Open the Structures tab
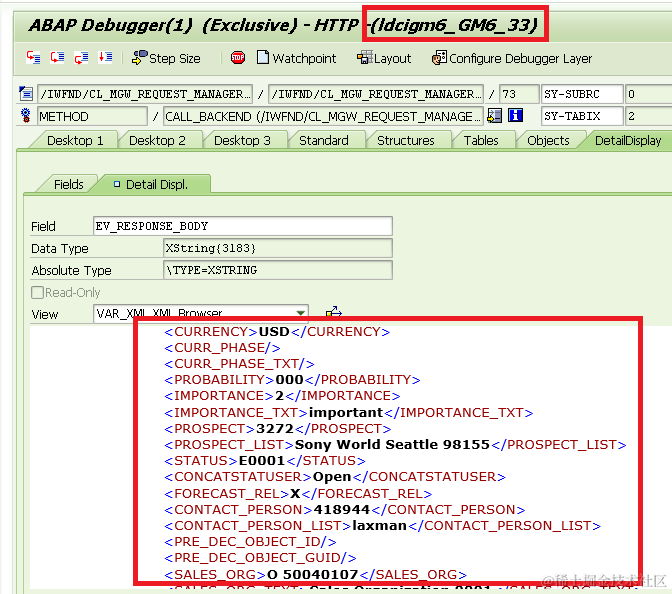Viewport: 672px width, 594px height. click(405, 141)
